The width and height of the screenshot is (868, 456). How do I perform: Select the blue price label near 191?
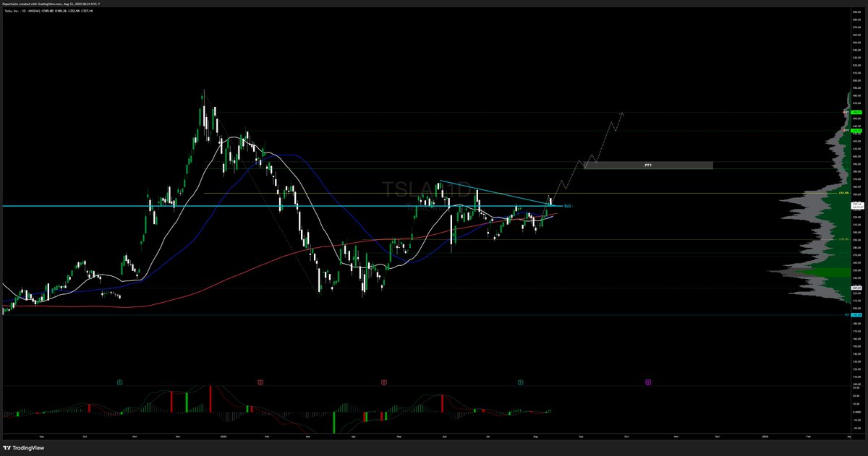pyautogui.click(x=857, y=315)
